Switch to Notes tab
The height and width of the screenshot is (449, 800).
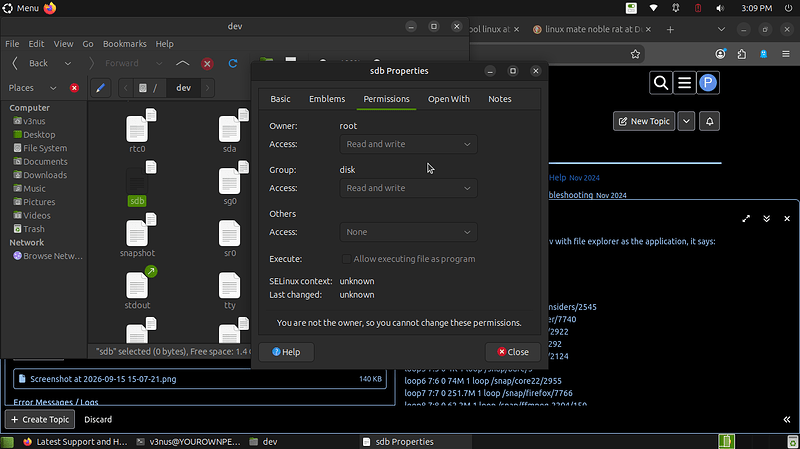(x=499, y=99)
